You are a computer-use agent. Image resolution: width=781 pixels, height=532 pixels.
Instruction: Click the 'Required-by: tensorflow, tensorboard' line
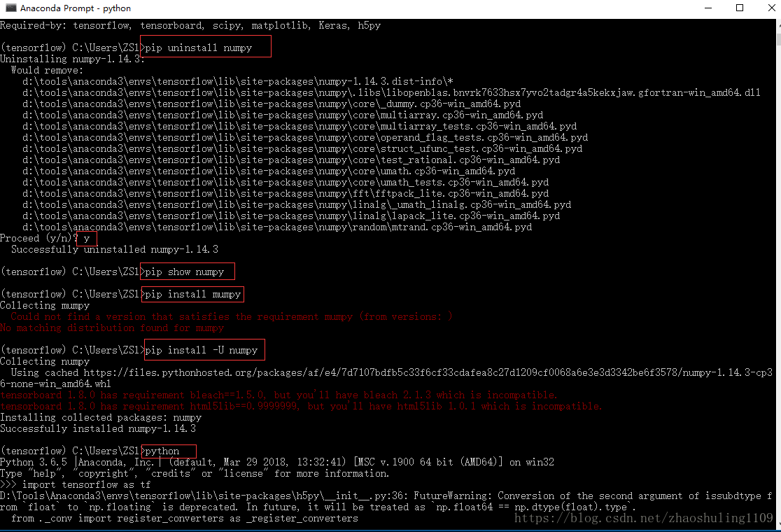[190, 25]
